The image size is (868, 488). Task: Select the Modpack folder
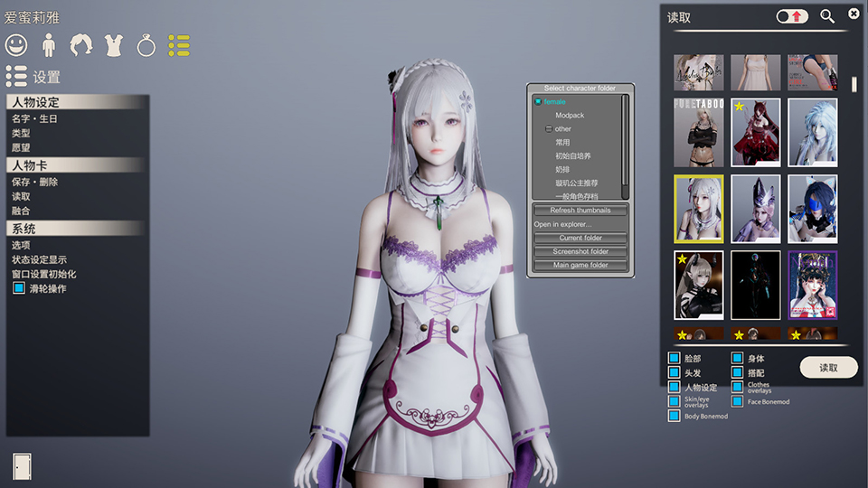point(570,116)
